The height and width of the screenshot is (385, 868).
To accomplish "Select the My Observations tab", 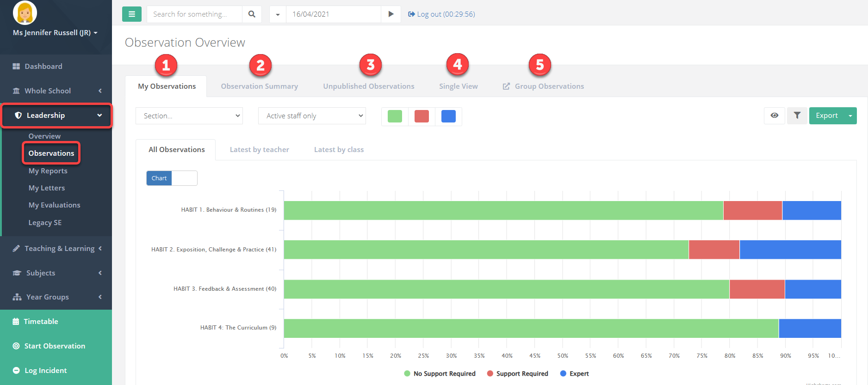I will [167, 86].
